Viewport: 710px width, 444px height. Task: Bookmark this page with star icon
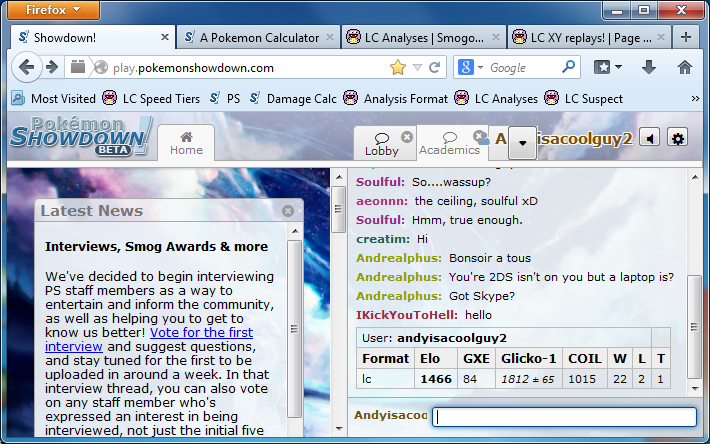(x=398, y=67)
